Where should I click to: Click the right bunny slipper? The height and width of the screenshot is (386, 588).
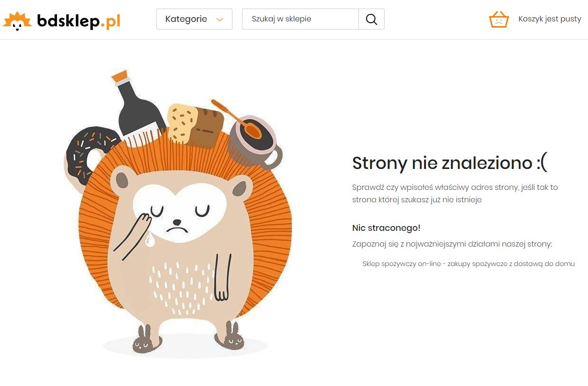coord(230,337)
